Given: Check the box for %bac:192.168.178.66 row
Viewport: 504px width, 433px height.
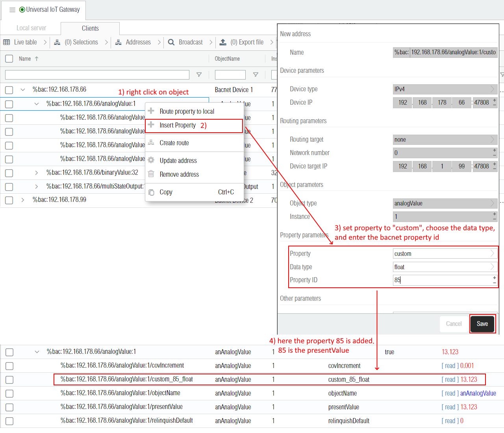Looking at the screenshot, I should [x=9, y=90].
